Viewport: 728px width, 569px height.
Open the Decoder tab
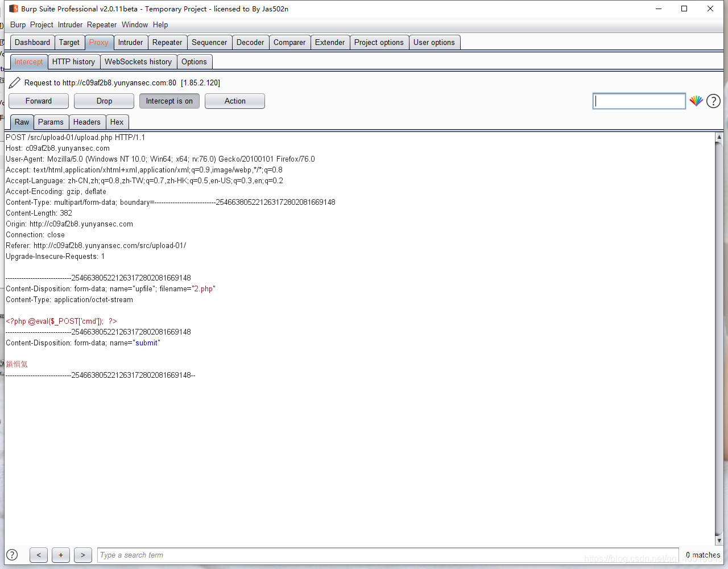tap(250, 43)
